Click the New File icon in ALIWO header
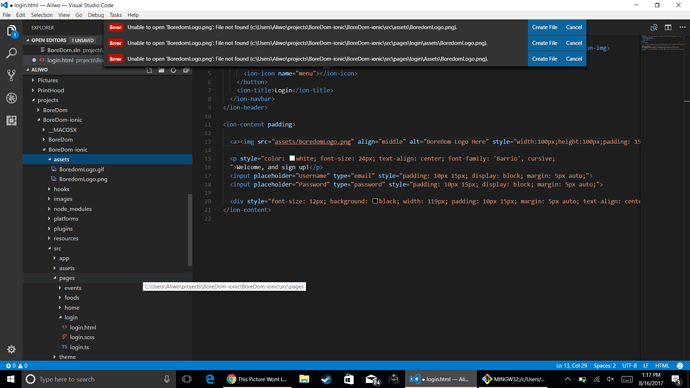 [x=149, y=70]
